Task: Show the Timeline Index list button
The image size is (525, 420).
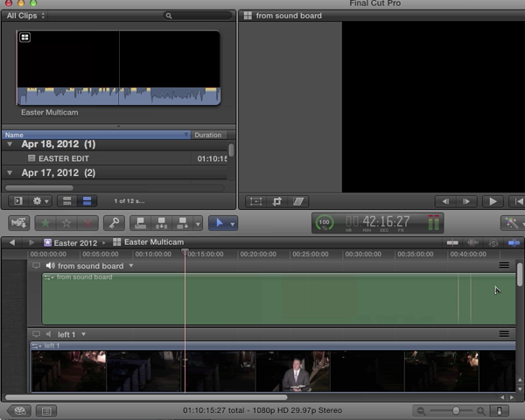Action: click(46, 411)
